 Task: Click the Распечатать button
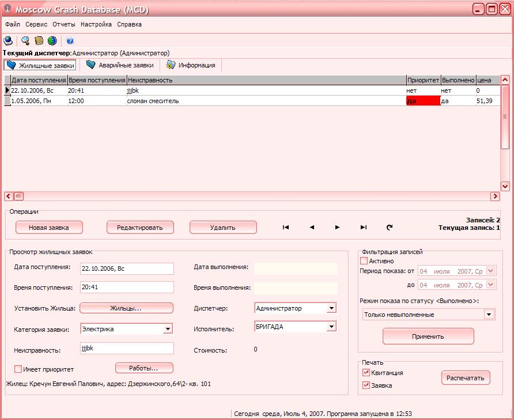point(466,378)
